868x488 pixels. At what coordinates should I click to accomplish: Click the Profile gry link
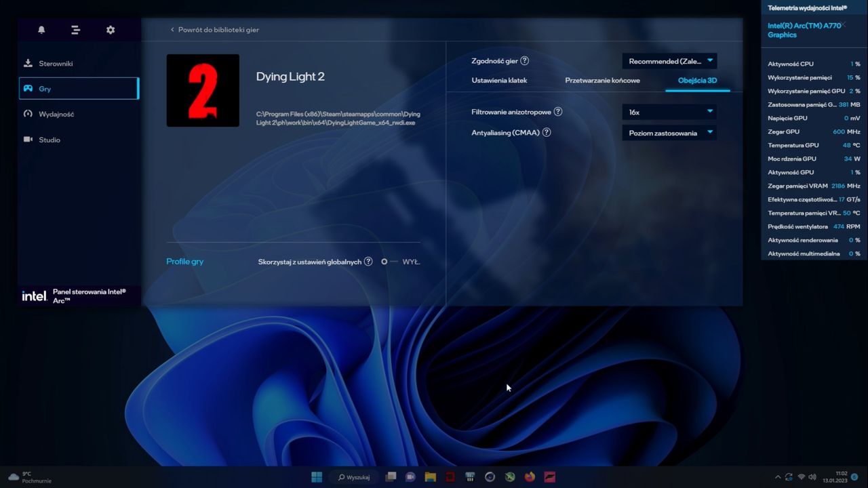tap(184, 262)
